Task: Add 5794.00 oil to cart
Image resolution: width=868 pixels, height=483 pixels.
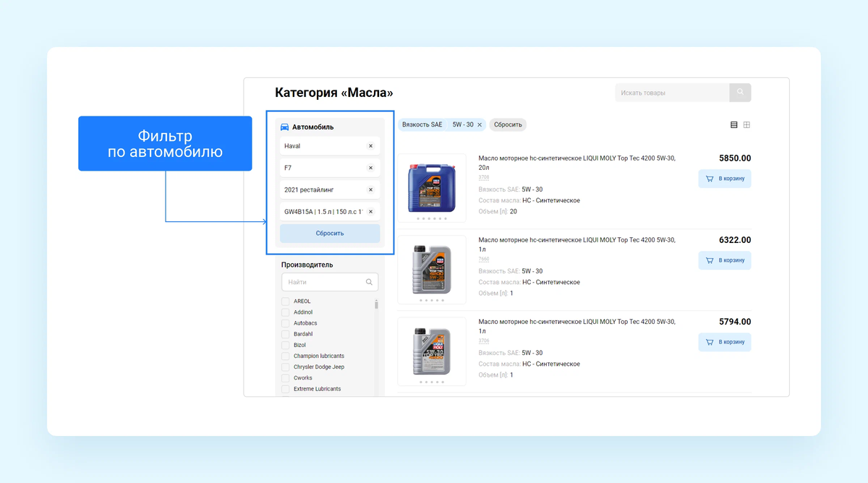Action: (x=725, y=342)
